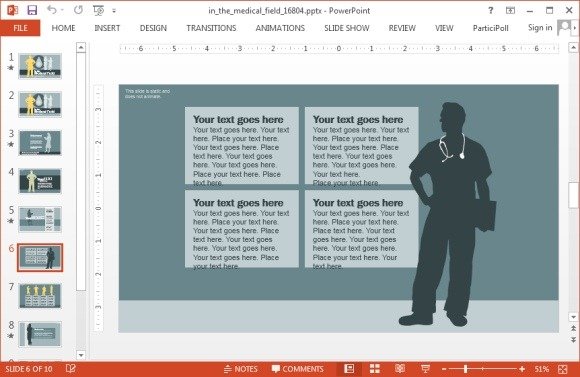The width and height of the screenshot is (580, 377).
Task: Toggle the Notes pane
Action: [x=241, y=369]
